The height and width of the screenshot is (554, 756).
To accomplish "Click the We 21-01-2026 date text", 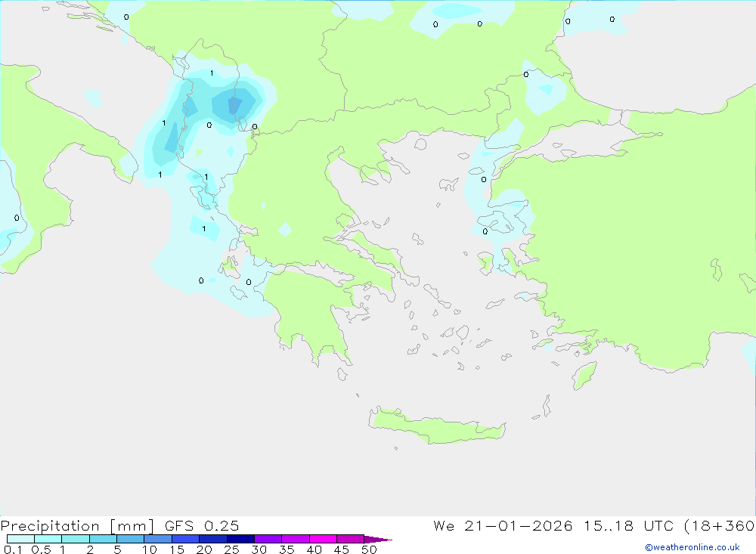I will [503, 526].
